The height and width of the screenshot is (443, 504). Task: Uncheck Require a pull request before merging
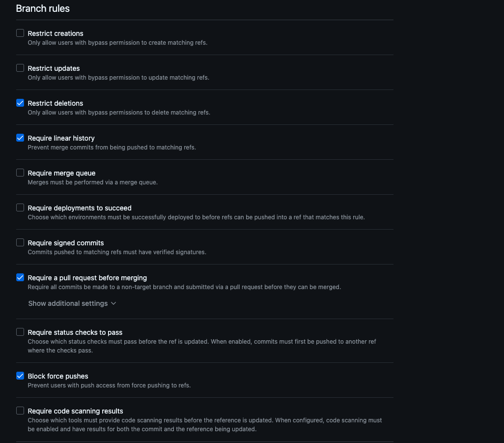pyautogui.click(x=20, y=277)
